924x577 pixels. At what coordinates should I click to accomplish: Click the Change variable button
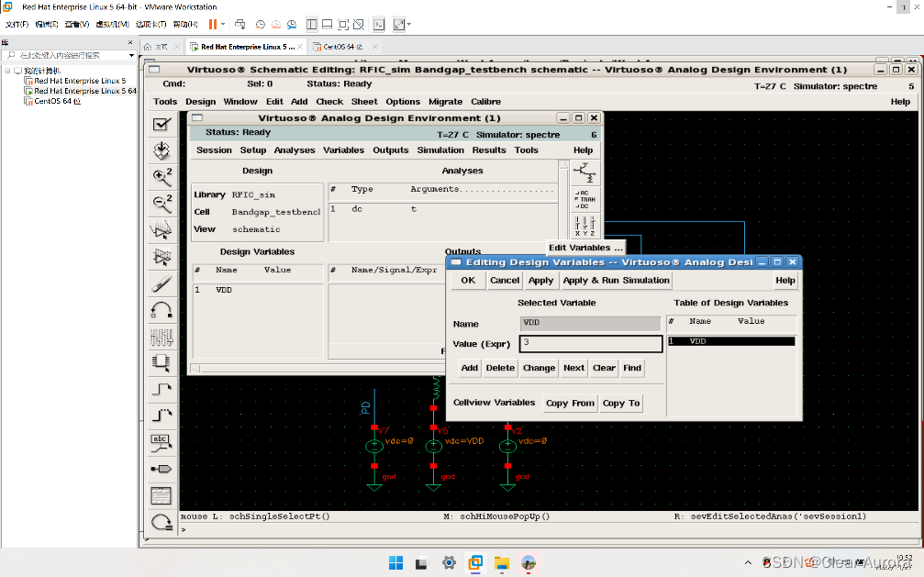tap(539, 368)
